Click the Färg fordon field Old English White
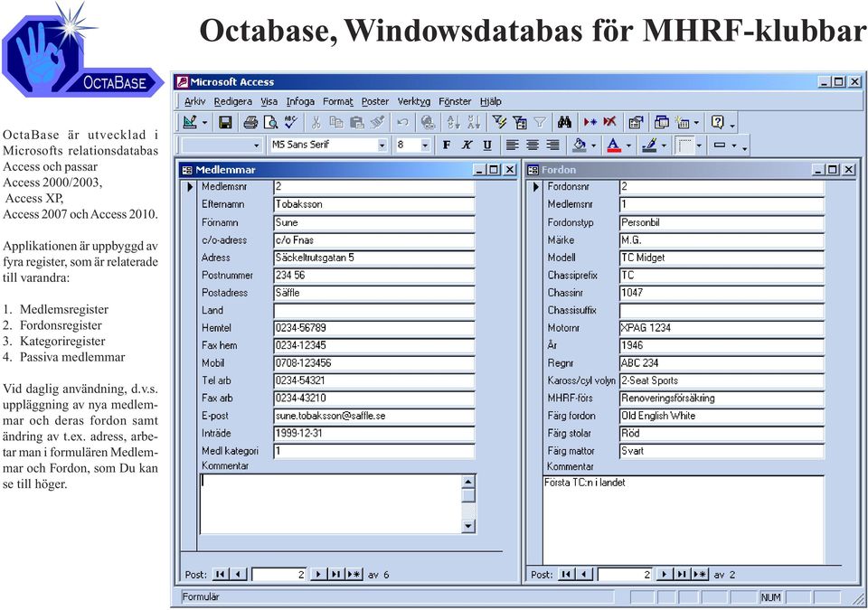 point(722,416)
